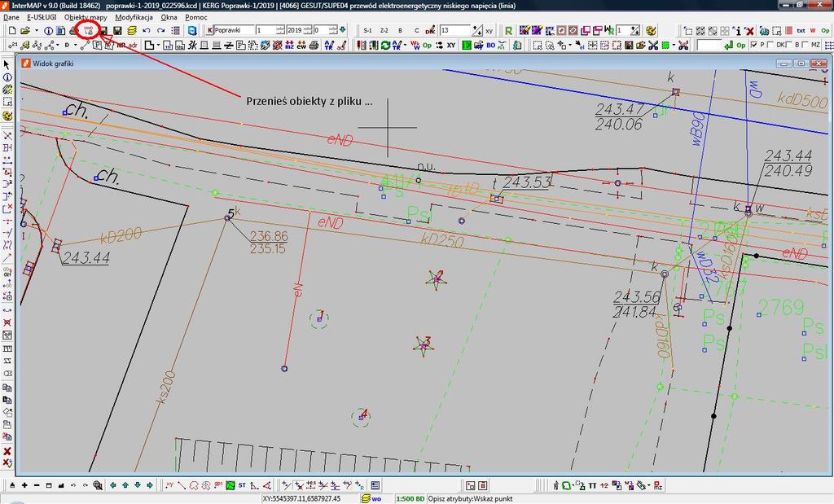Click the red adr address icon
The image size is (834, 504).
133,46
